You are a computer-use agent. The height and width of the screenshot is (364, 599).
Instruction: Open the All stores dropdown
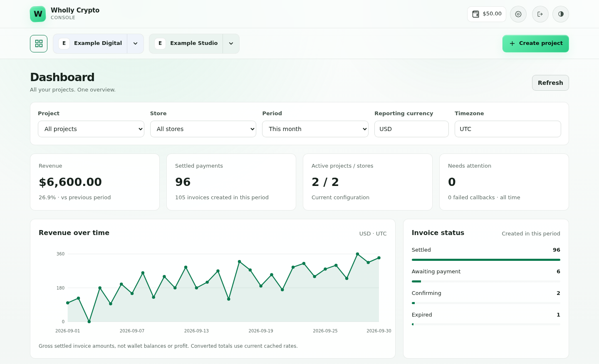pos(203,129)
